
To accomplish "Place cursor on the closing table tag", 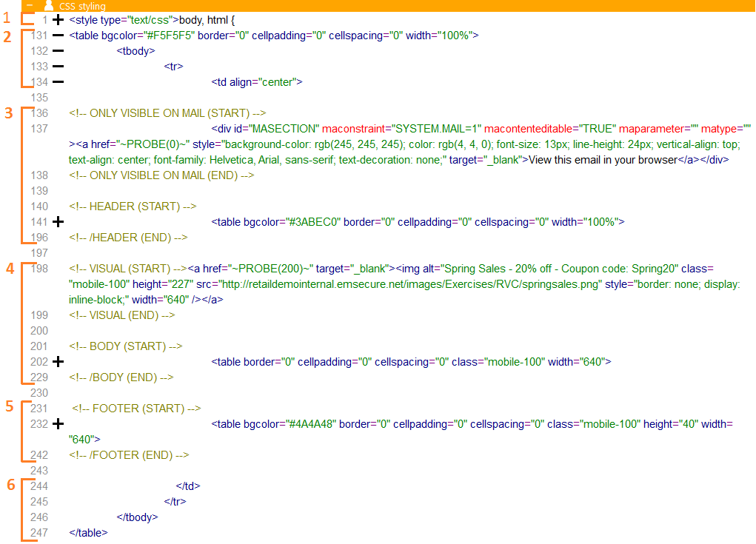I will coord(88,533).
